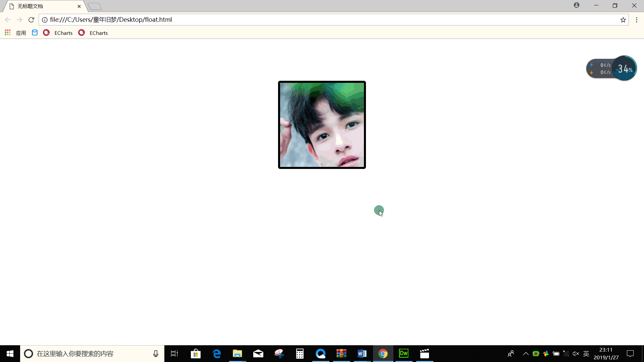644x362 pixels.
Task: Click the 34% memory usage widget
Action: coord(625,69)
